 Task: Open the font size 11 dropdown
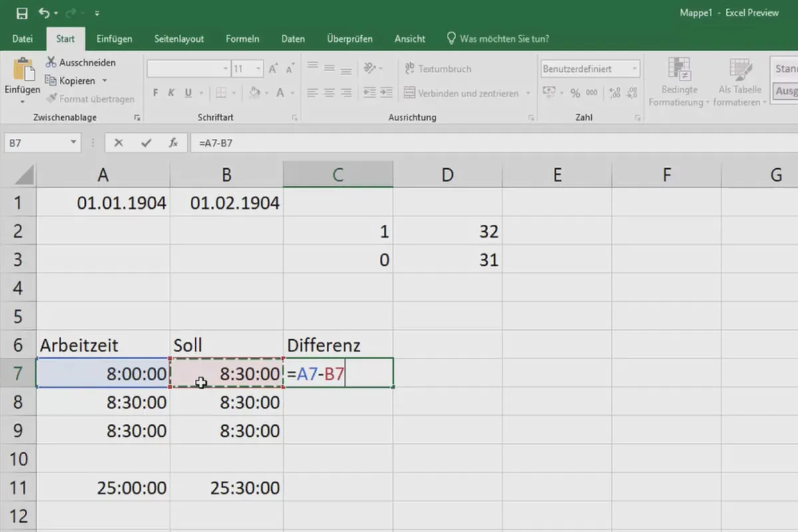pos(259,68)
